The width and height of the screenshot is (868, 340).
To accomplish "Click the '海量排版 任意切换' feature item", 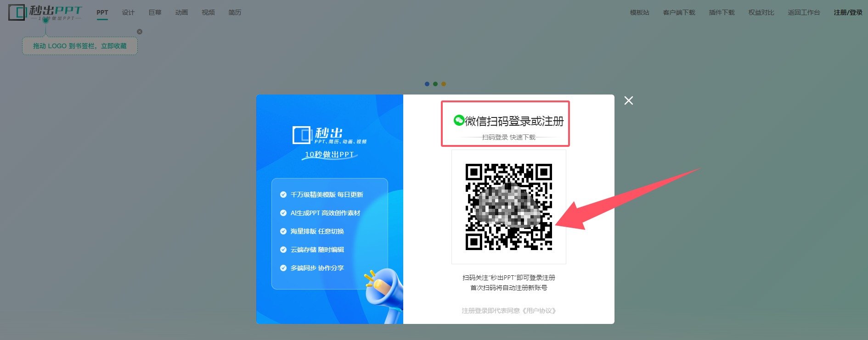I will pyautogui.click(x=312, y=231).
